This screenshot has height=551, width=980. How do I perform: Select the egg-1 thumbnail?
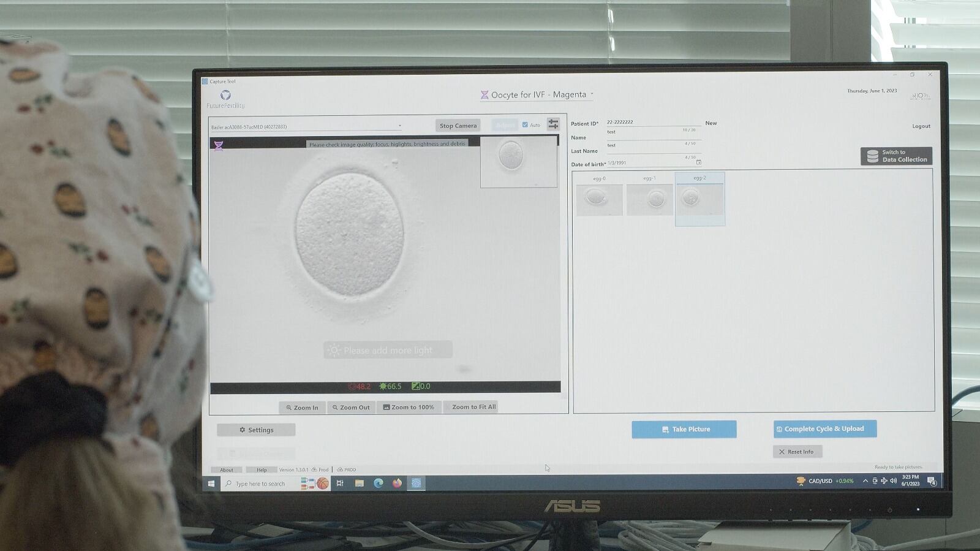pyautogui.click(x=649, y=199)
